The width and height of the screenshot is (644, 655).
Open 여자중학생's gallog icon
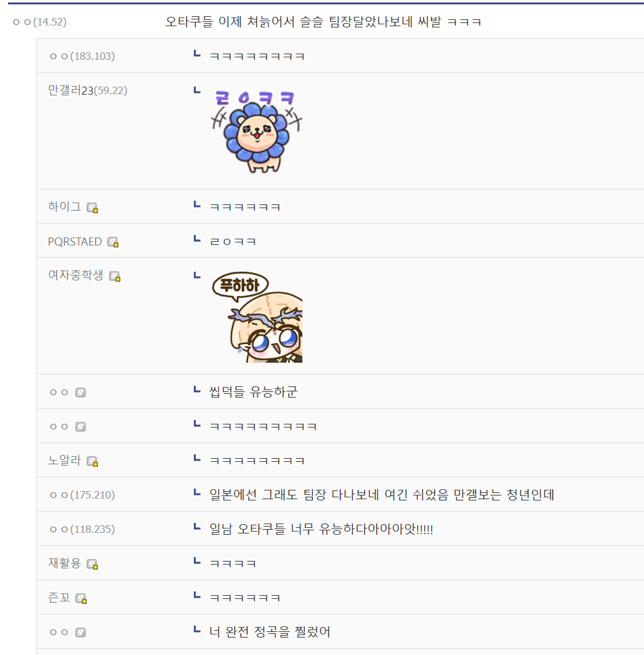click(115, 276)
